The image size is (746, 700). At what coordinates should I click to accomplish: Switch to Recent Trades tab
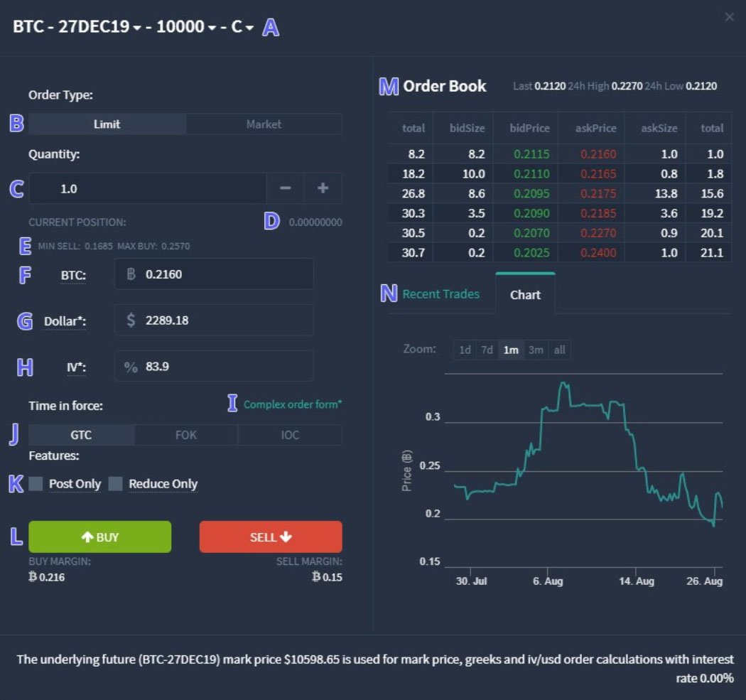(441, 294)
